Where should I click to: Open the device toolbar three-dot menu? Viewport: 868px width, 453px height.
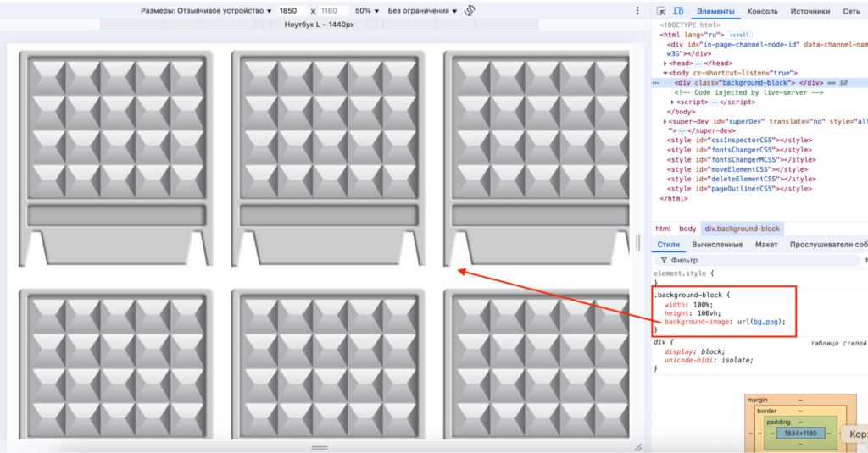637,11
